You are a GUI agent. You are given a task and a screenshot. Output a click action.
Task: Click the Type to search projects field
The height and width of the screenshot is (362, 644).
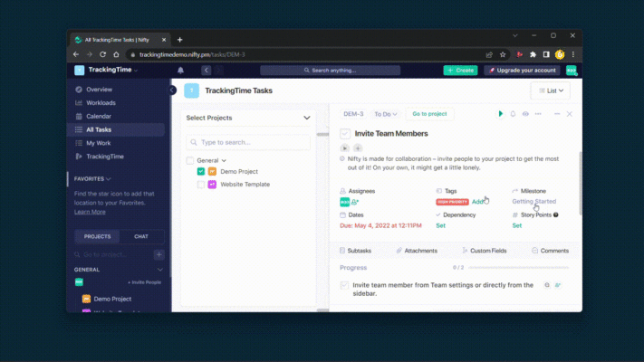pyautogui.click(x=248, y=142)
